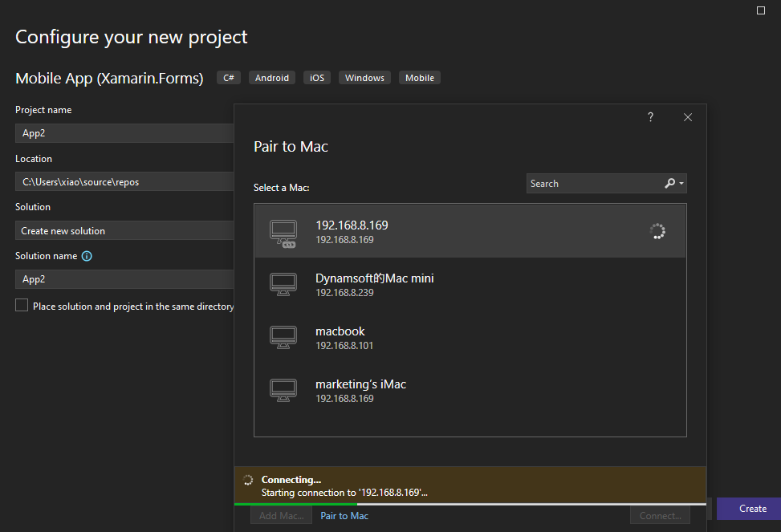Click the search magnifier icon

click(x=669, y=184)
